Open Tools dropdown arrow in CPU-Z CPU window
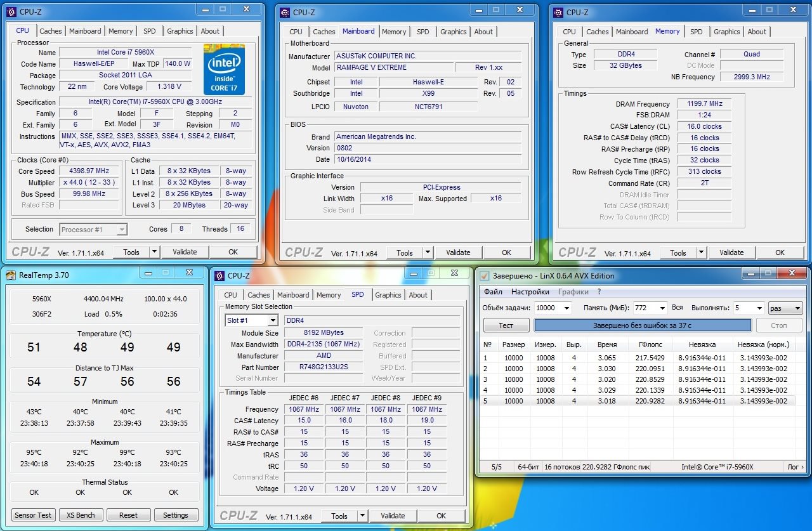 click(x=154, y=252)
